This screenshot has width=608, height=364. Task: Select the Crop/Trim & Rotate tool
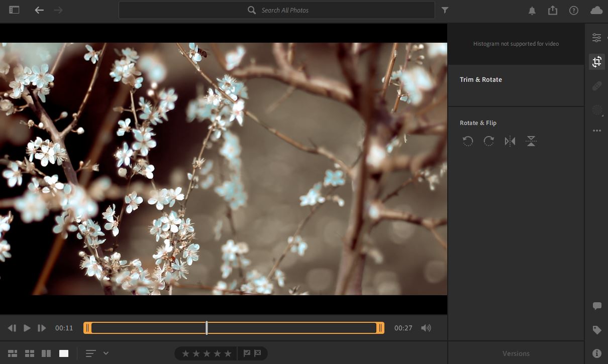click(x=596, y=61)
